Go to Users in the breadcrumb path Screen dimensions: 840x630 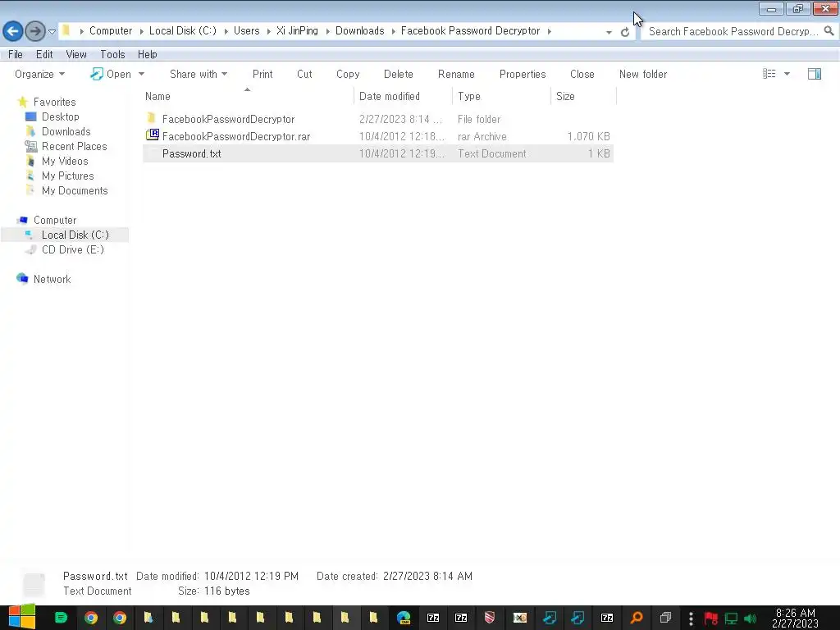(246, 31)
